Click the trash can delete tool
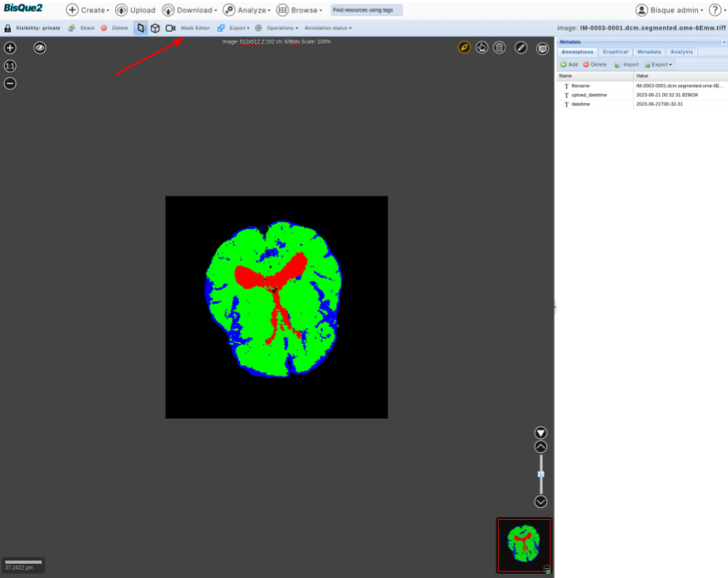 click(499, 47)
